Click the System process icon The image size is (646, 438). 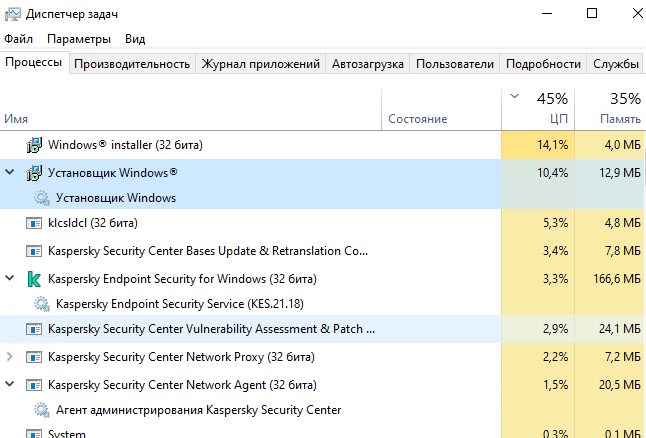coord(34,433)
